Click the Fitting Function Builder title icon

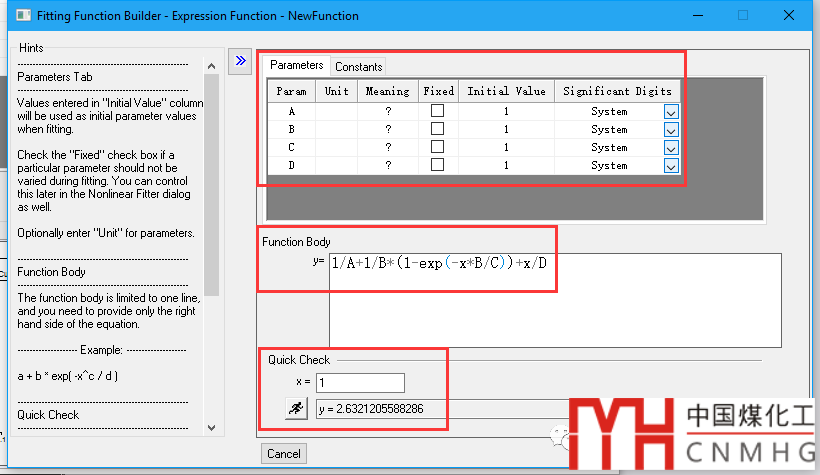point(24,15)
